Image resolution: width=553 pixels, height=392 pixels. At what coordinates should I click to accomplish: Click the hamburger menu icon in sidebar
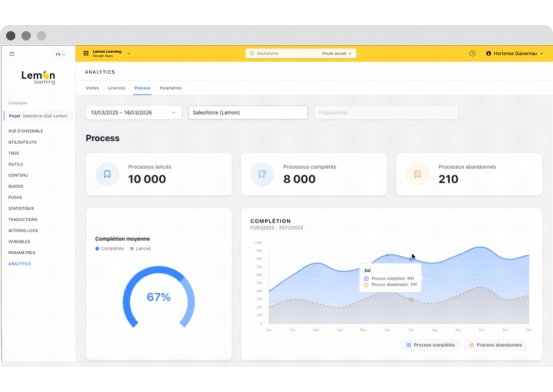click(12, 54)
